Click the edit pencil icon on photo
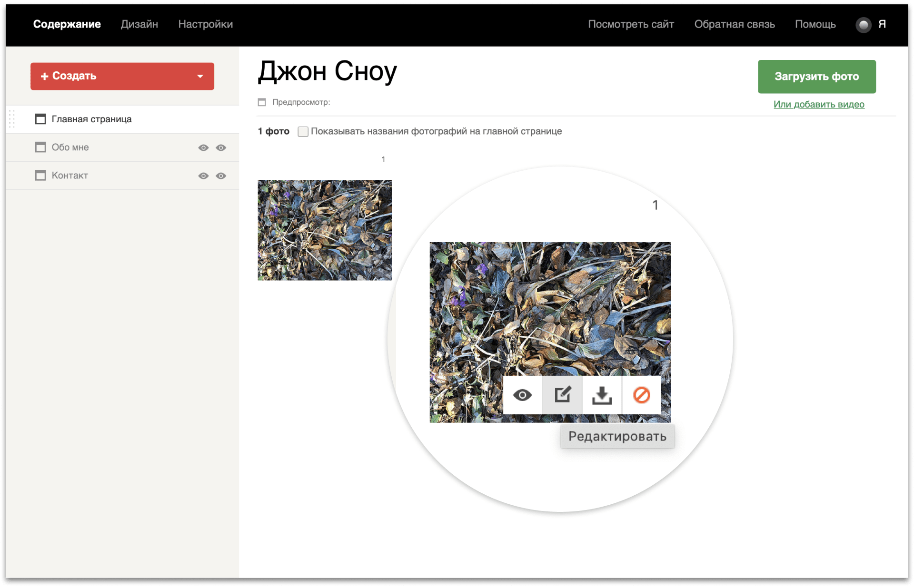The width and height of the screenshot is (914, 588). tap(562, 395)
